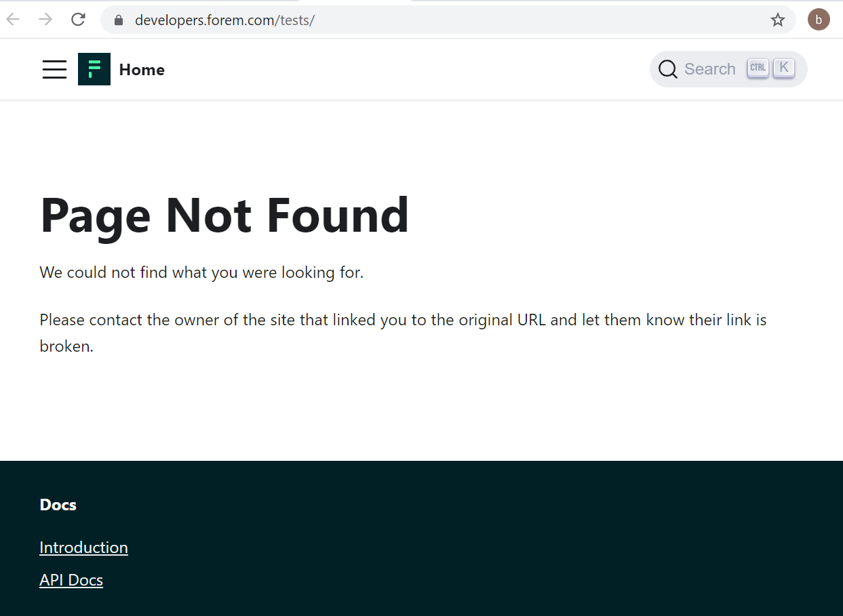843x616 pixels.
Task: Click the browser forward arrow
Action: click(45, 20)
